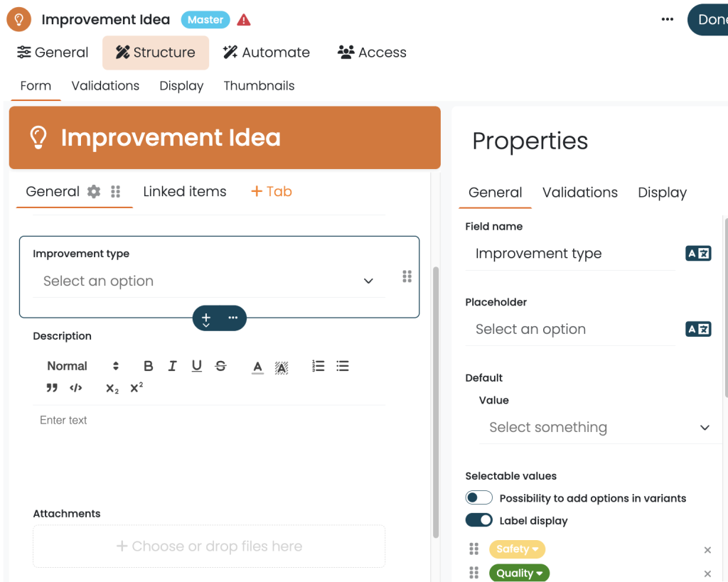Click the Done button
The height and width of the screenshot is (582, 728).
pos(710,20)
